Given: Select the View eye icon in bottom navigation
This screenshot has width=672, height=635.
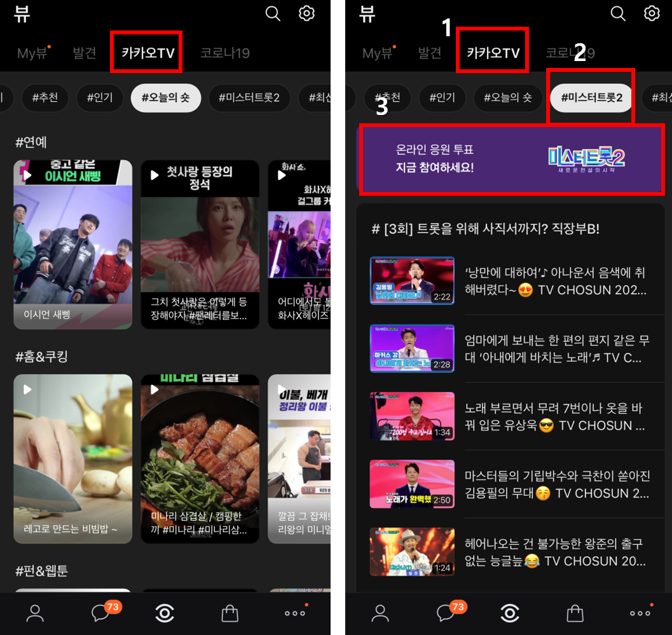Looking at the screenshot, I should (165, 613).
